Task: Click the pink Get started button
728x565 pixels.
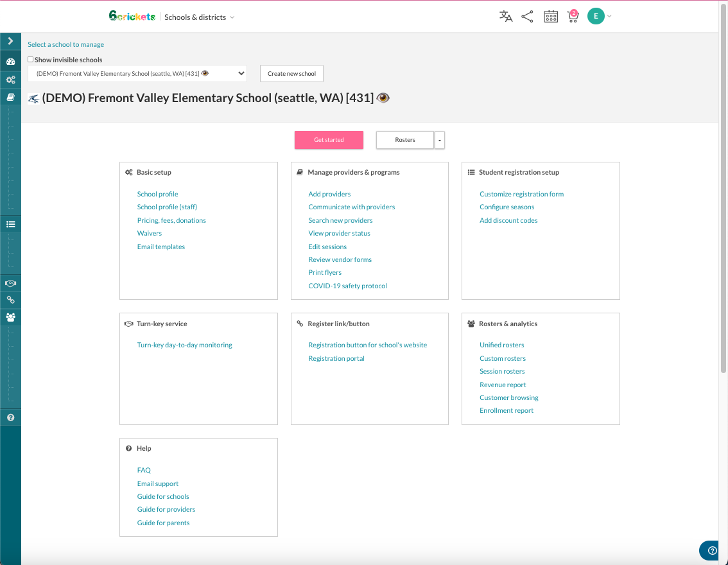Action: [x=329, y=140]
